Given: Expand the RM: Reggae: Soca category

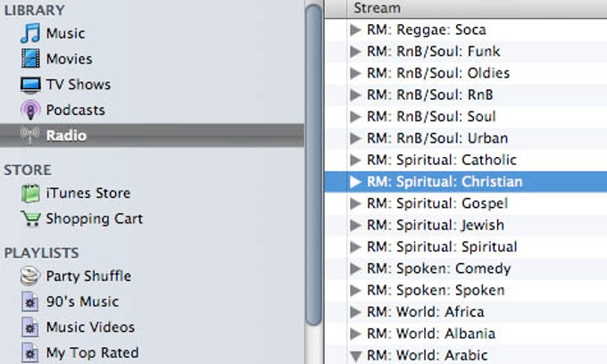Looking at the screenshot, I should coord(355,29).
